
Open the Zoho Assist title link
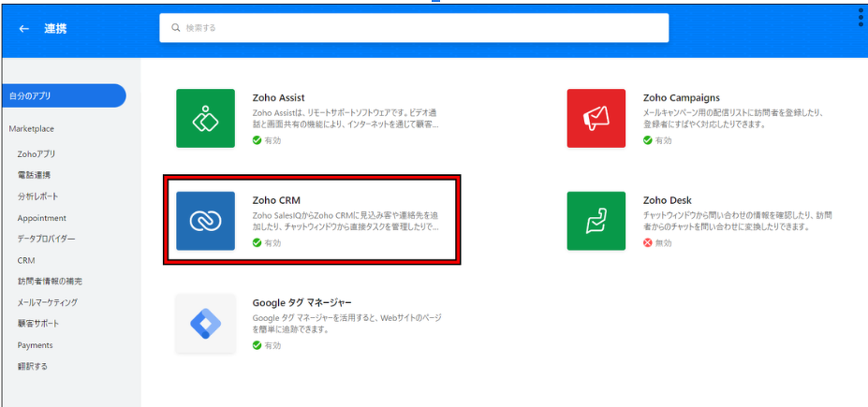click(278, 98)
